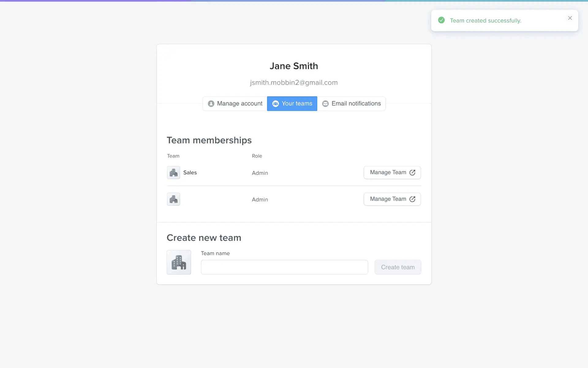Click the green success checkmark icon
The height and width of the screenshot is (368, 588).
point(441,20)
